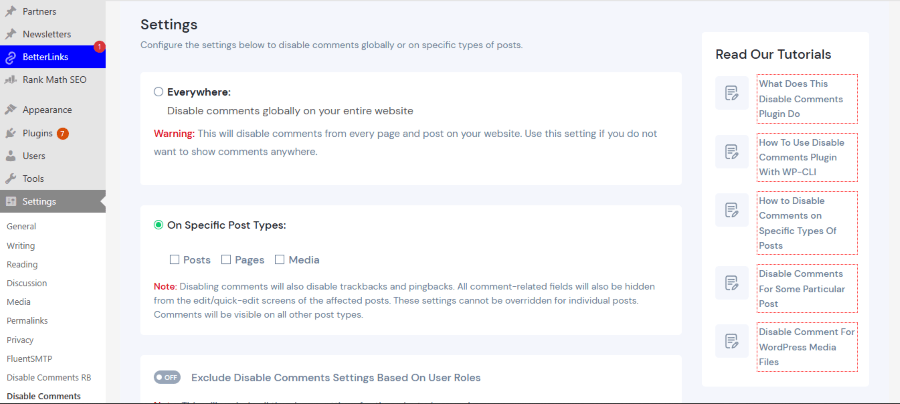Click the Plugins plug icon
Viewport: 900px width, 404px height.
pos(11,133)
